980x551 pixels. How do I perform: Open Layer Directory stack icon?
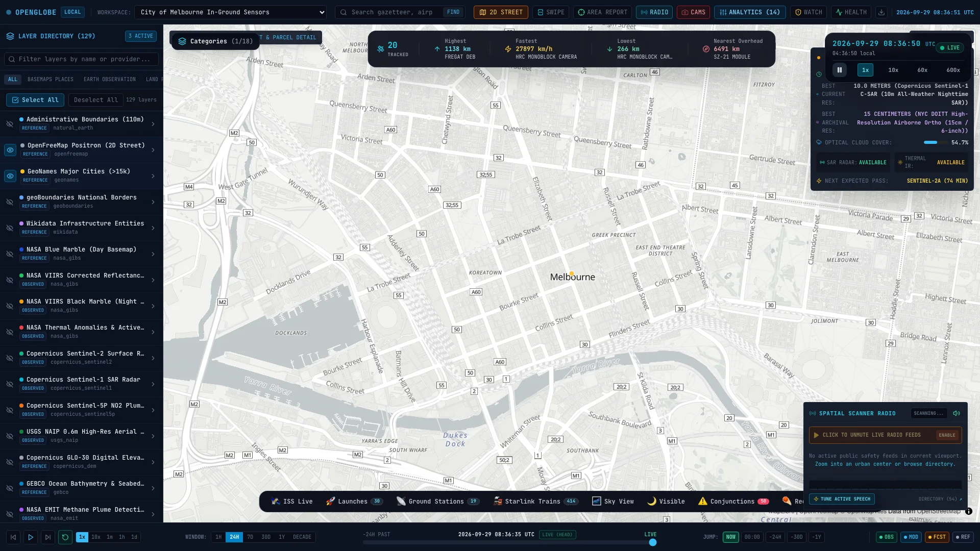(10, 36)
